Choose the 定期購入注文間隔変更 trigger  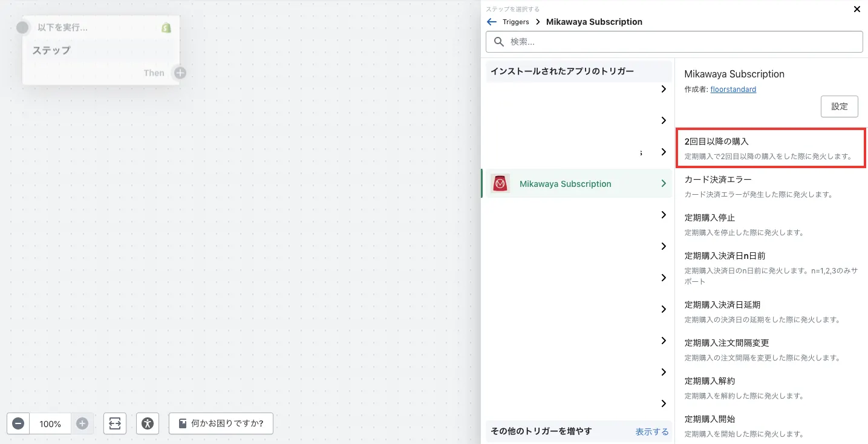click(x=771, y=349)
